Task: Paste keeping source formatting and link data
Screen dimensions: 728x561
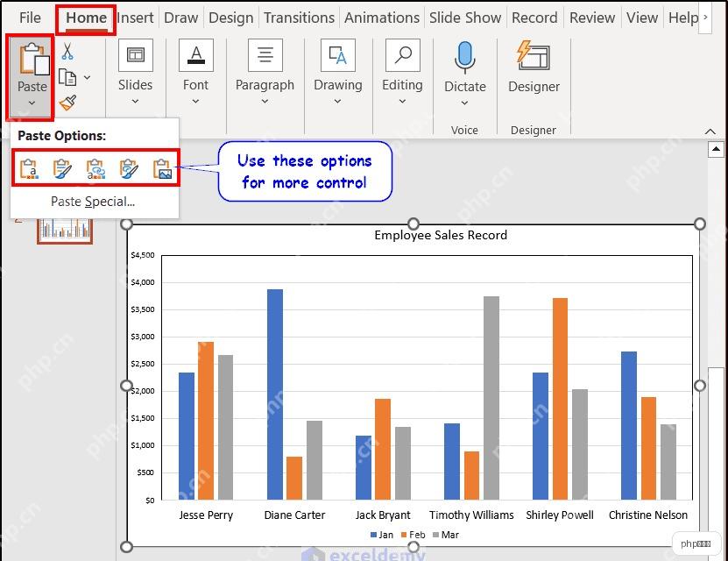Action: [129, 168]
